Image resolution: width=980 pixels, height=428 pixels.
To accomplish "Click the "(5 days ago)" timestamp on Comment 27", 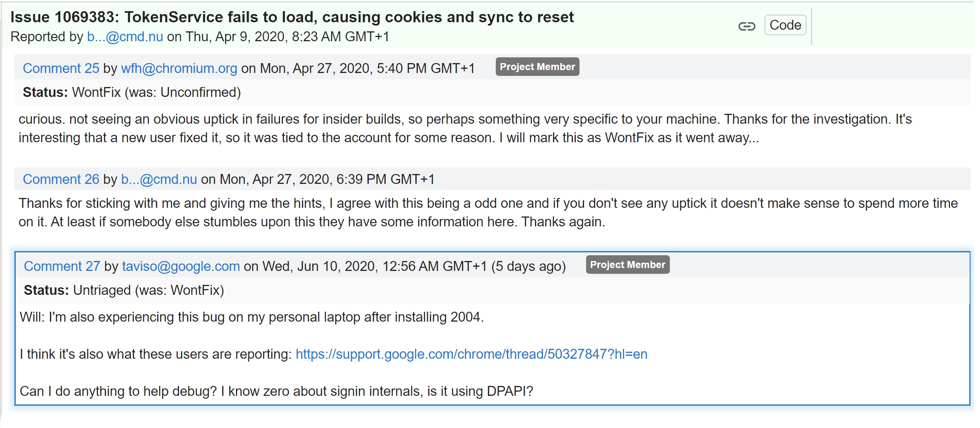I will click(x=528, y=266).
